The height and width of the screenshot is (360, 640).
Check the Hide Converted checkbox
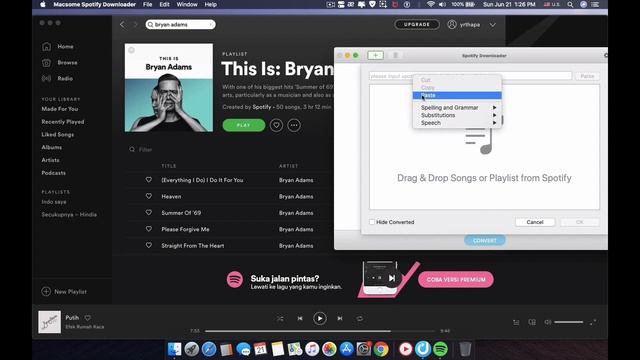click(x=372, y=222)
